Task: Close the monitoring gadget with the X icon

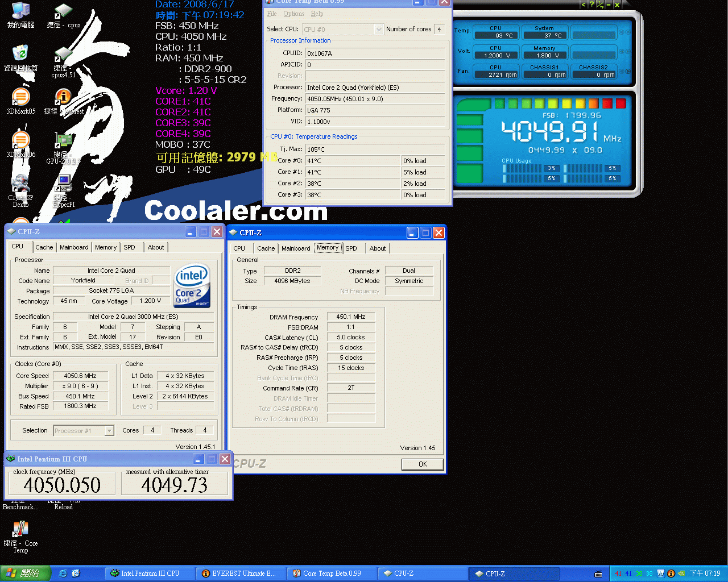Action: click(x=617, y=5)
